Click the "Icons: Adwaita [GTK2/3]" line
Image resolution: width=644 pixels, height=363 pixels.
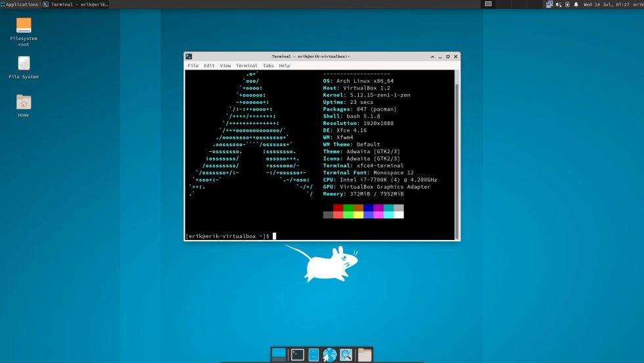[361, 158]
